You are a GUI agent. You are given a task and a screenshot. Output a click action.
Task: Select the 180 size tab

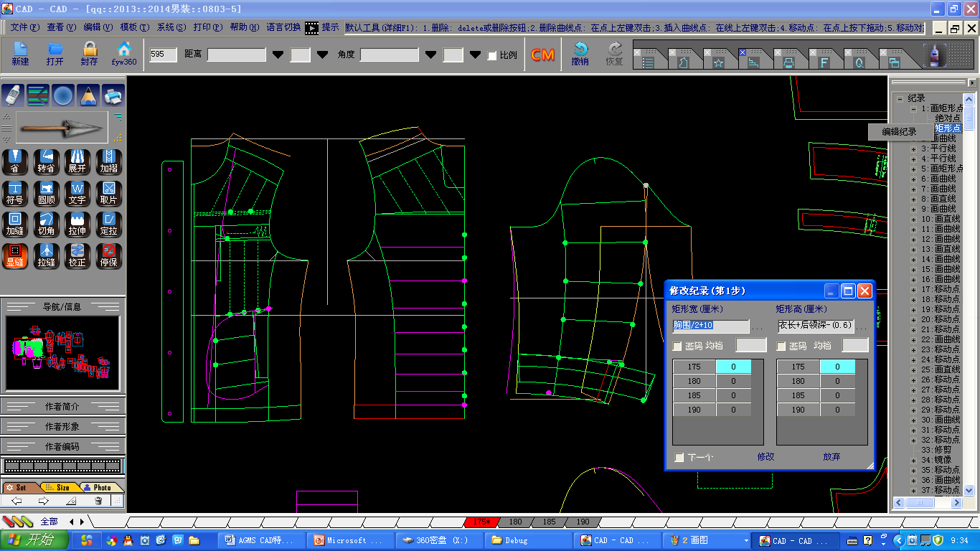[515, 522]
